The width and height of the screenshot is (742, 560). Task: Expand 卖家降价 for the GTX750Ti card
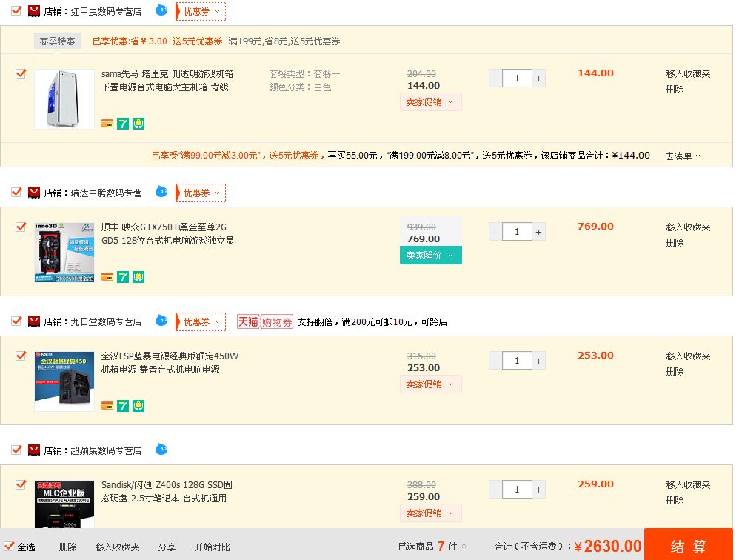[x=431, y=255]
